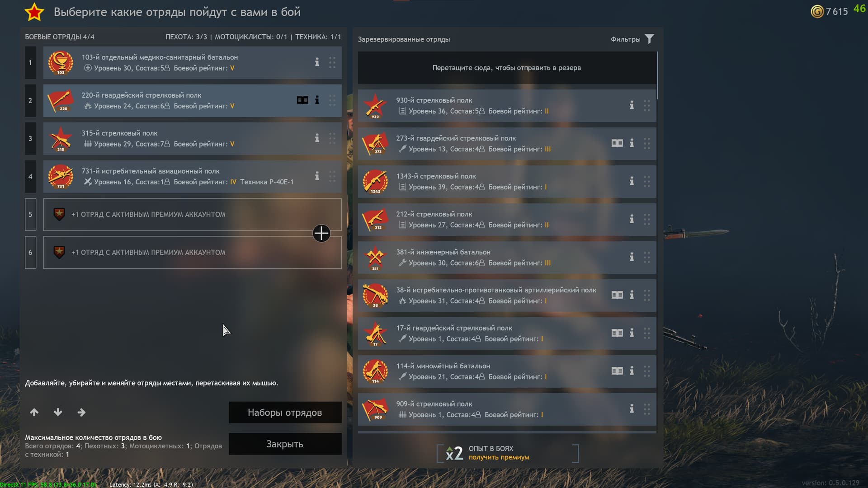Select premium squad slot number 5

[x=193, y=215]
